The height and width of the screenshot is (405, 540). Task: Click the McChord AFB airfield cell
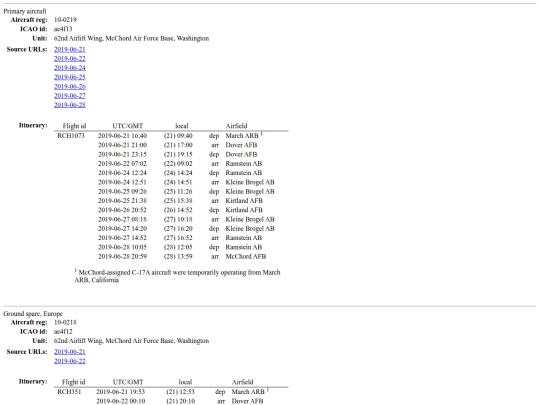[246, 257]
